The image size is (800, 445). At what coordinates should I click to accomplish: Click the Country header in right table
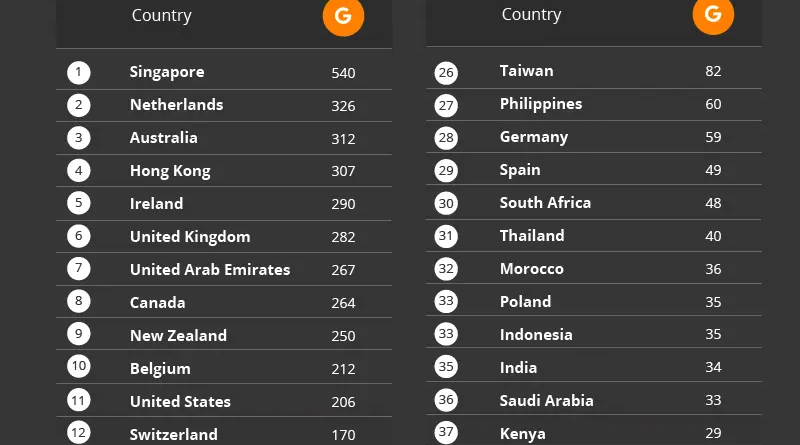(x=531, y=14)
